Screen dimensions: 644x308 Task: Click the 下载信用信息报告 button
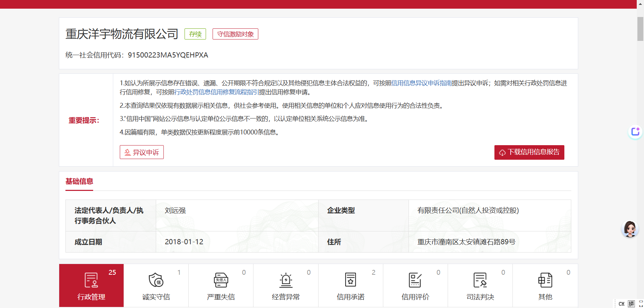pyautogui.click(x=529, y=152)
